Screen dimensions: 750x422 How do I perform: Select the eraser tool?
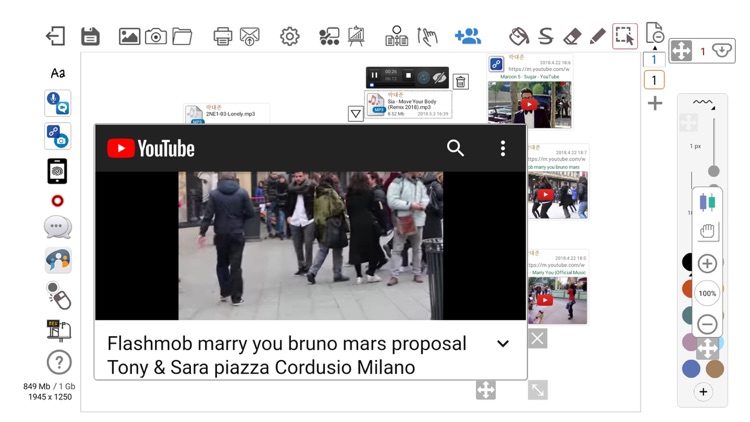[x=572, y=36]
